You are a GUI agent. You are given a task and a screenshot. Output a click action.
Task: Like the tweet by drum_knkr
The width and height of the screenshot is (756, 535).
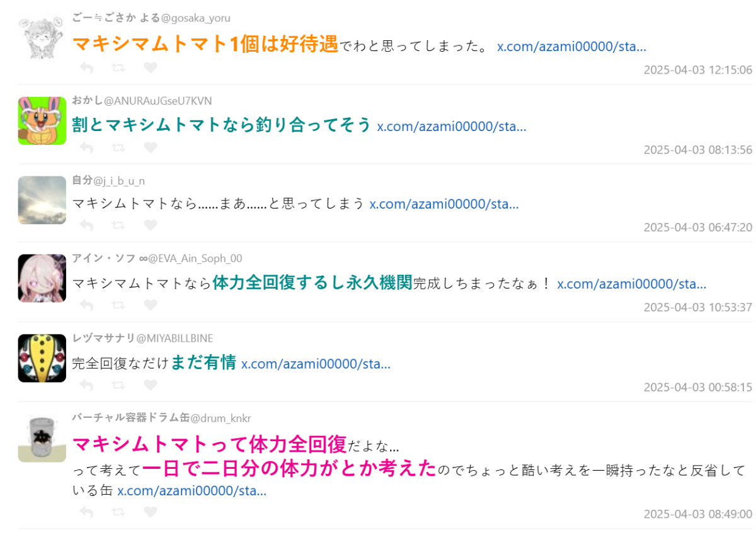coord(150,512)
